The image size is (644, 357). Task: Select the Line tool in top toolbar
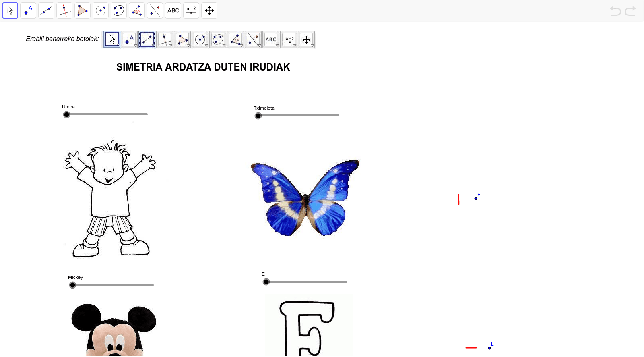click(x=46, y=10)
